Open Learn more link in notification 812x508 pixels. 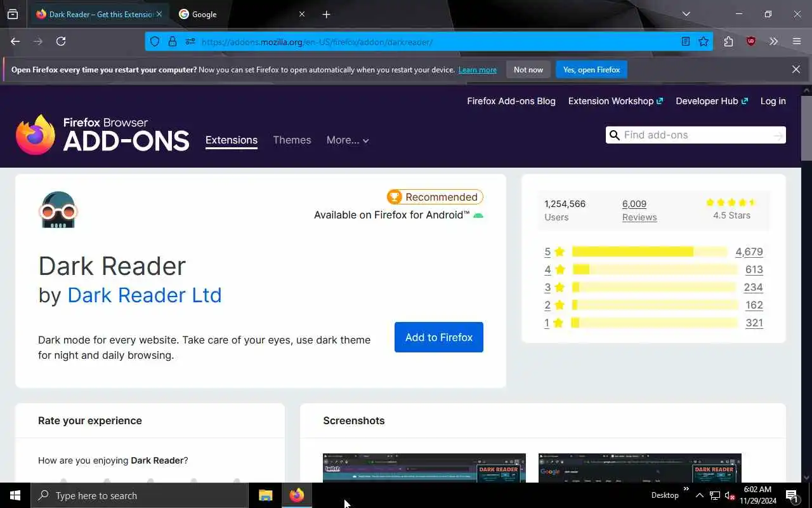478,70
